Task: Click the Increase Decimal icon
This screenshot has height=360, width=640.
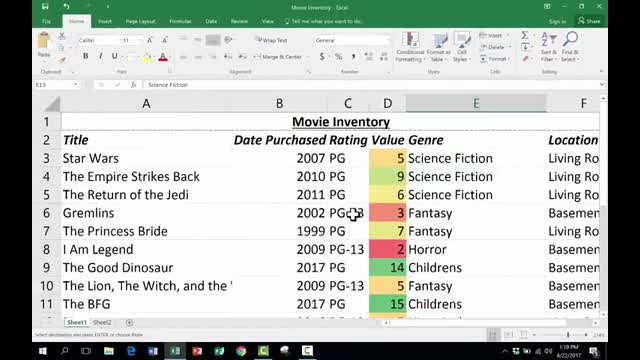Action: [369, 57]
